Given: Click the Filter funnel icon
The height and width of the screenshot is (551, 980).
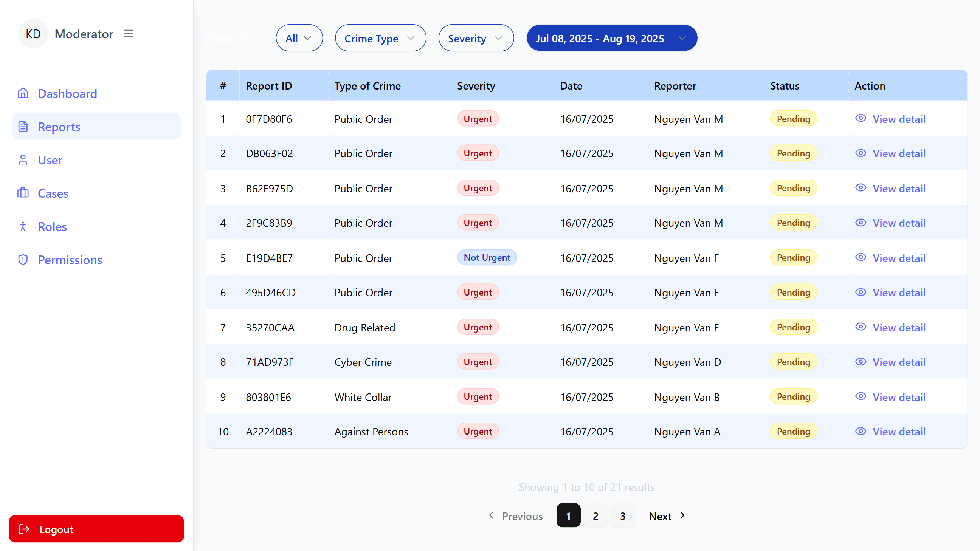Looking at the screenshot, I should 245,38.
